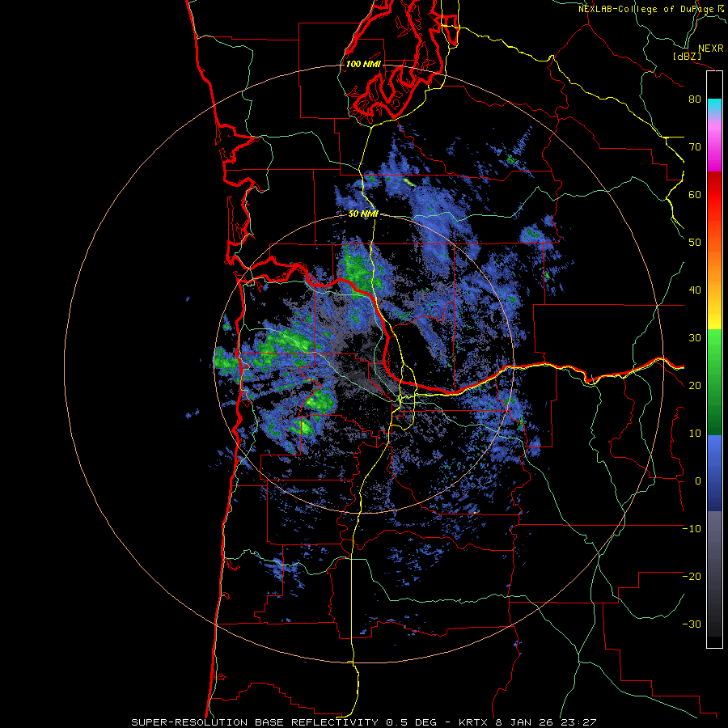Select the 100 NMI range ring label

pyautogui.click(x=363, y=64)
